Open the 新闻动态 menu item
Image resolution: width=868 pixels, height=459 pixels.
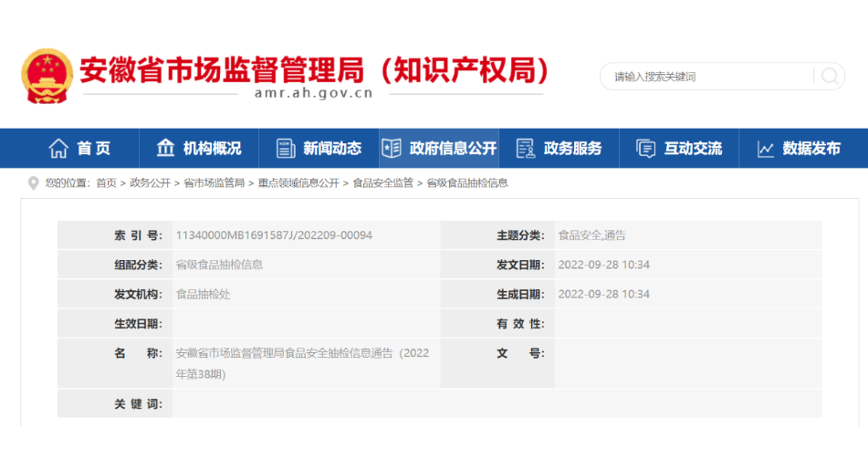(x=332, y=149)
